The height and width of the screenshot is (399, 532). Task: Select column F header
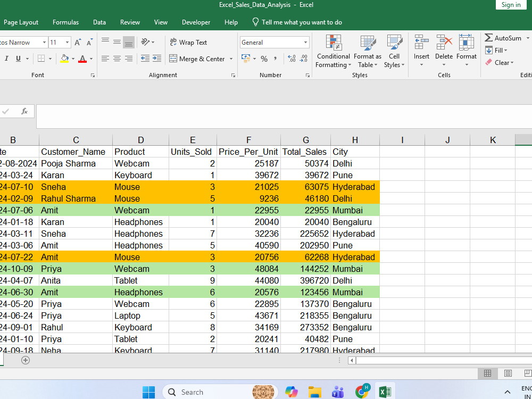(248, 140)
